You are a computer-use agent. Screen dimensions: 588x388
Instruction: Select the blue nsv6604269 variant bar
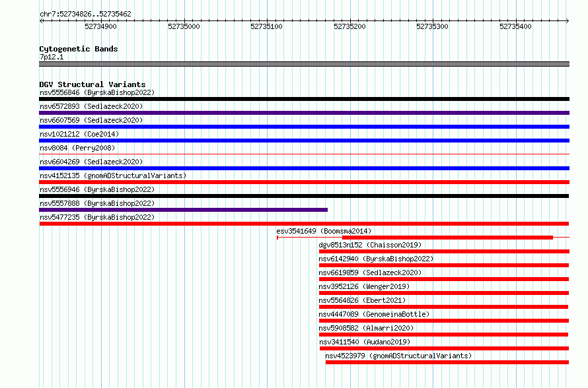click(304, 168)
